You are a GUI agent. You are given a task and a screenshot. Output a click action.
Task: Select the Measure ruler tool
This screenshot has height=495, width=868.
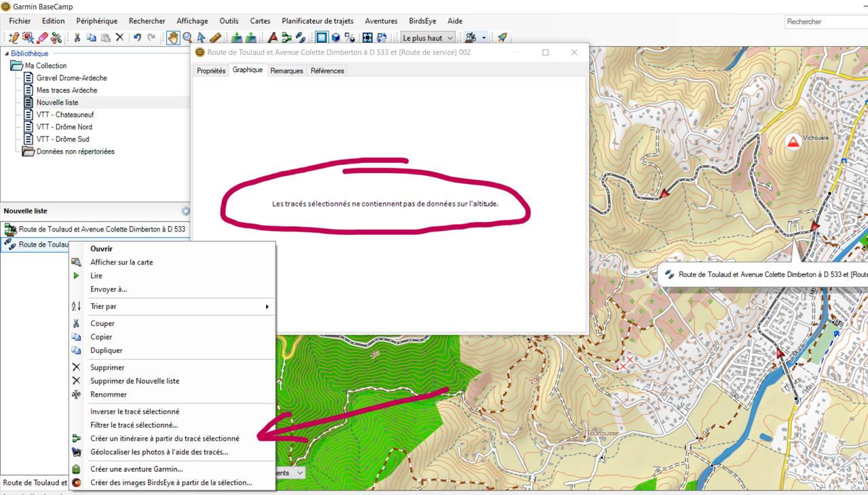(x=216, y=38)
